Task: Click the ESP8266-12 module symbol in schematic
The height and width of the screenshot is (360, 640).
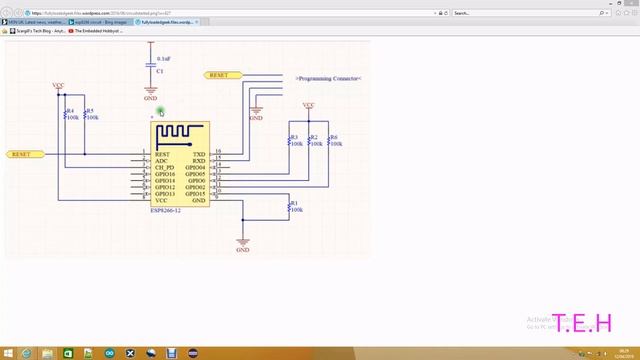Action: click(180, 164)
